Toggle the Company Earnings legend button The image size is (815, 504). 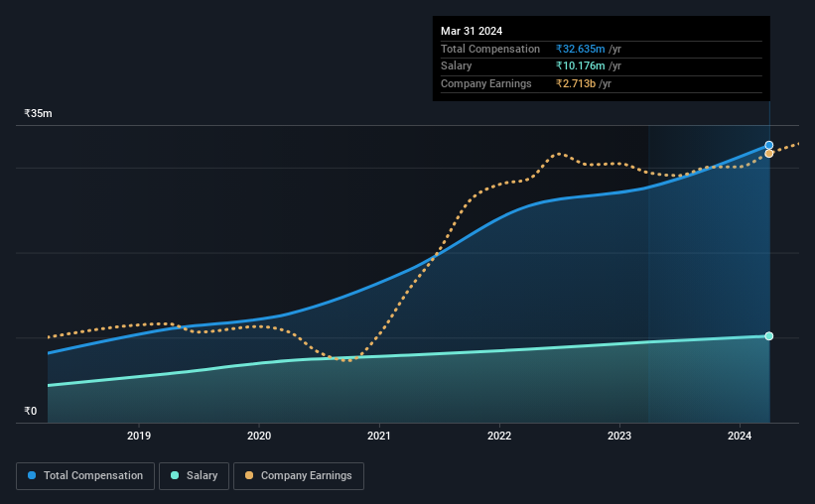pyautogui.click(x=299, y=476)
